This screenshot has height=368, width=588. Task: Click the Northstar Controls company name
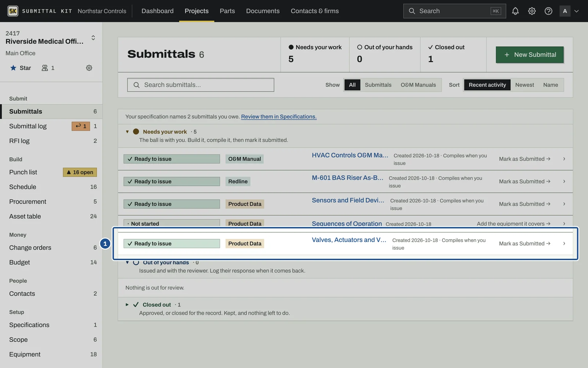(x=102, y=11)
